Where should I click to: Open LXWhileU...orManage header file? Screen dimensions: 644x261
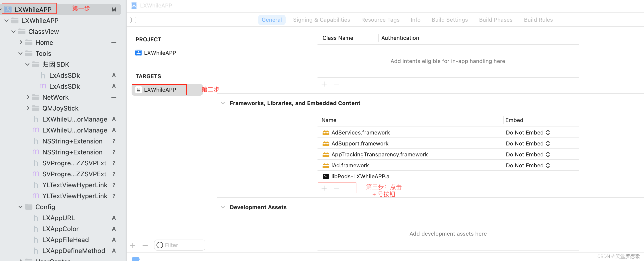pos(75,119)
